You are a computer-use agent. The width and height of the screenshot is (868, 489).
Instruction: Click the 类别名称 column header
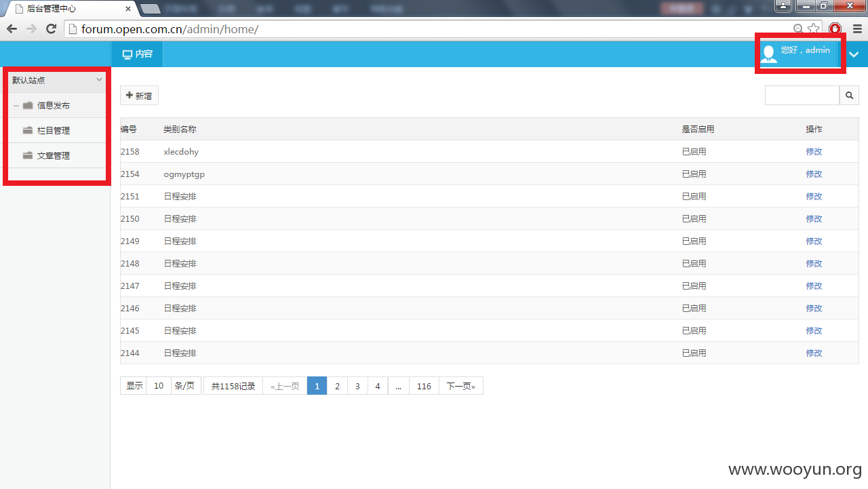pyautogui.click(x=180, y=129)
